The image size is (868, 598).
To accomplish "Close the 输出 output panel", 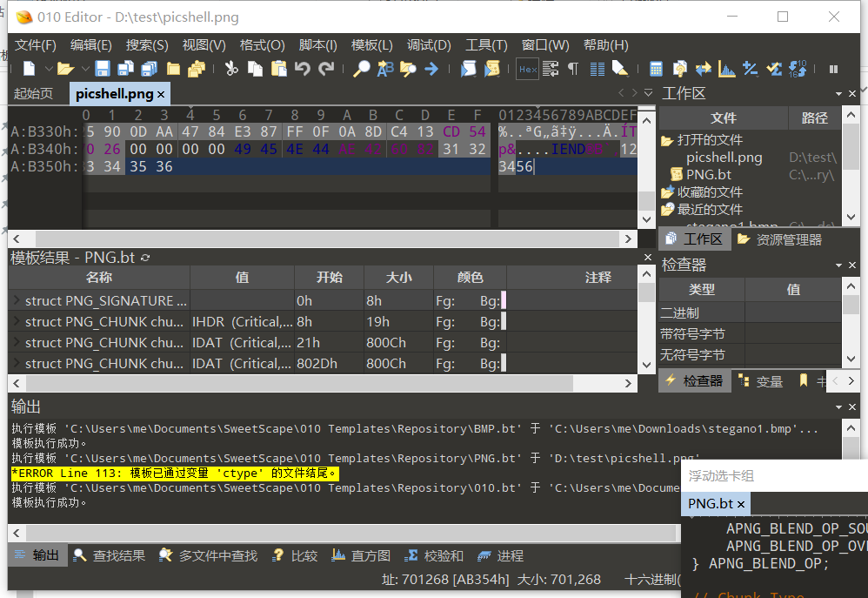I will pyautogui.click(x=852, y=407).
